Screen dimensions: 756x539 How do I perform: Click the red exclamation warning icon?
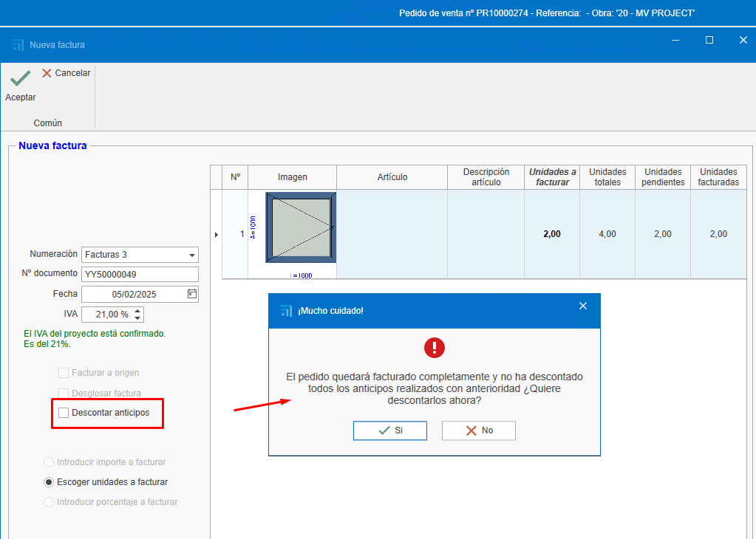[x=435, y=348]
